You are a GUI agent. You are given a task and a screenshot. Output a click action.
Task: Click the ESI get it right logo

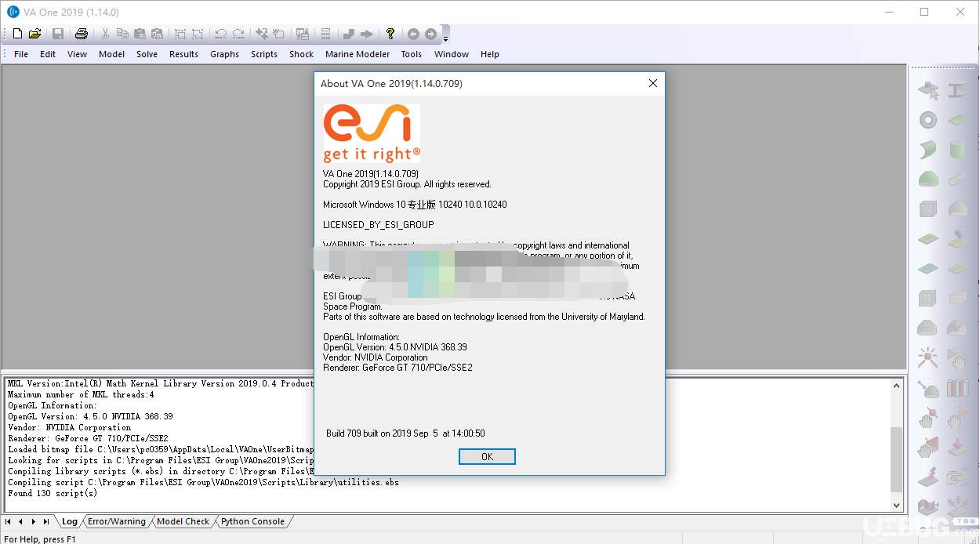point(372,133)
